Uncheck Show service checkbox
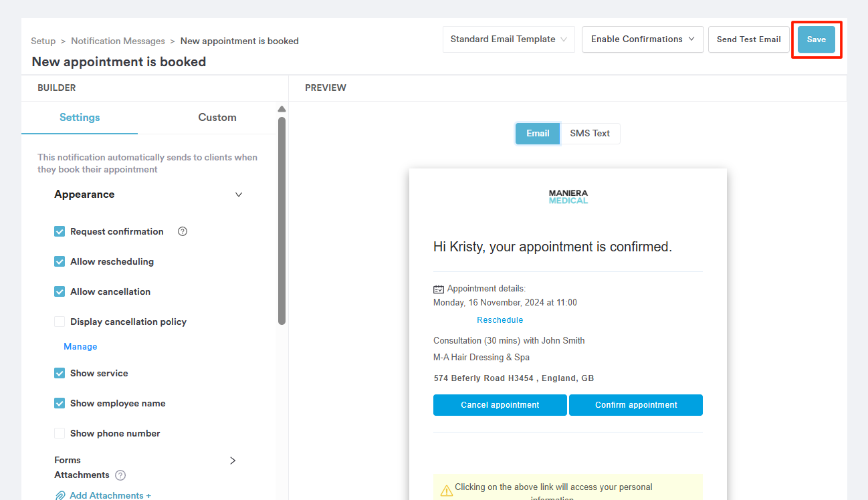This screenshot has height=500, width=868. [60, 373]
